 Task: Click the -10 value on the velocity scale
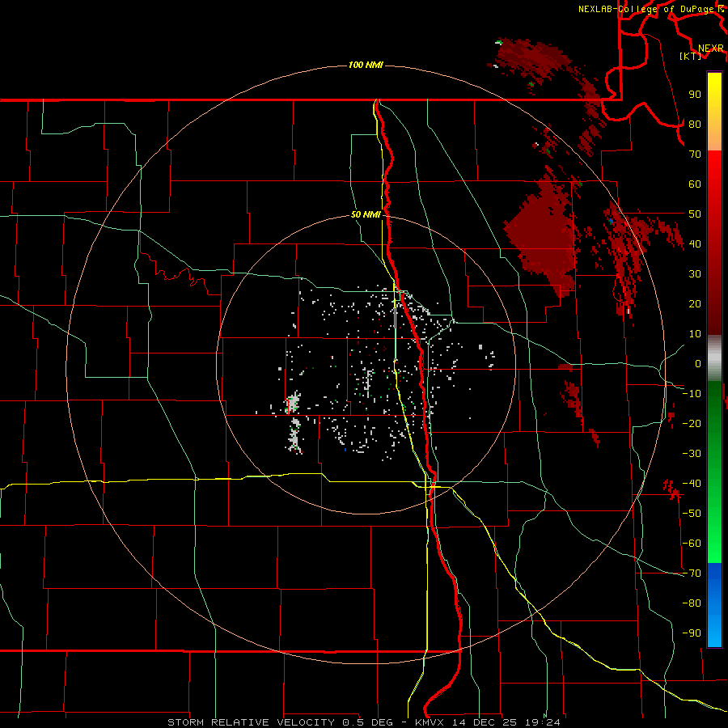pyautogui.click(x=692, y=394)
